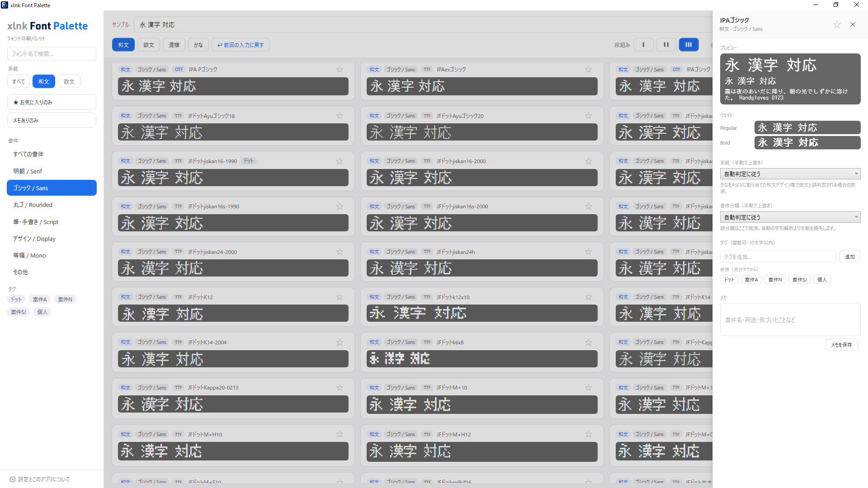This screenshot has width=868, height=488.
Task: Select single-column layout icon
Action: pos(643,45)
